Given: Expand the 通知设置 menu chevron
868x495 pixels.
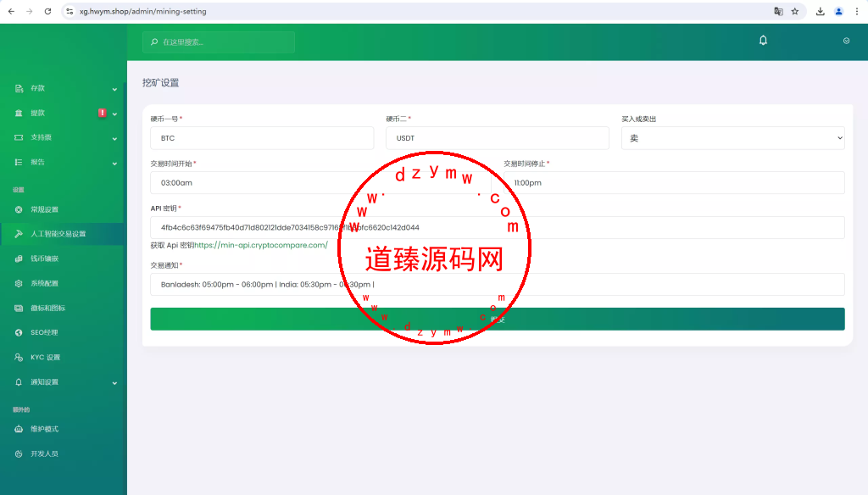Looking at the screenshot, I should pos(114,383).
